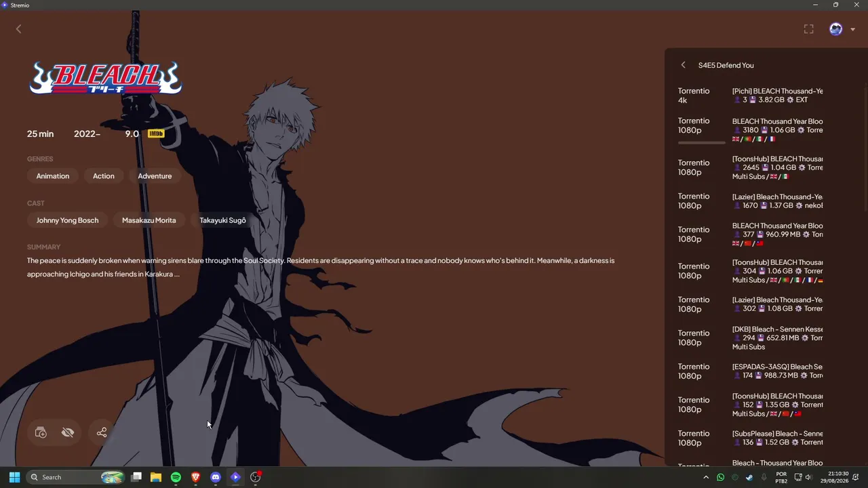The width and height of the screenshot is (868, 488).
Task: Switch the POR PTB2 keyboard layout
Action: point(781,477)
